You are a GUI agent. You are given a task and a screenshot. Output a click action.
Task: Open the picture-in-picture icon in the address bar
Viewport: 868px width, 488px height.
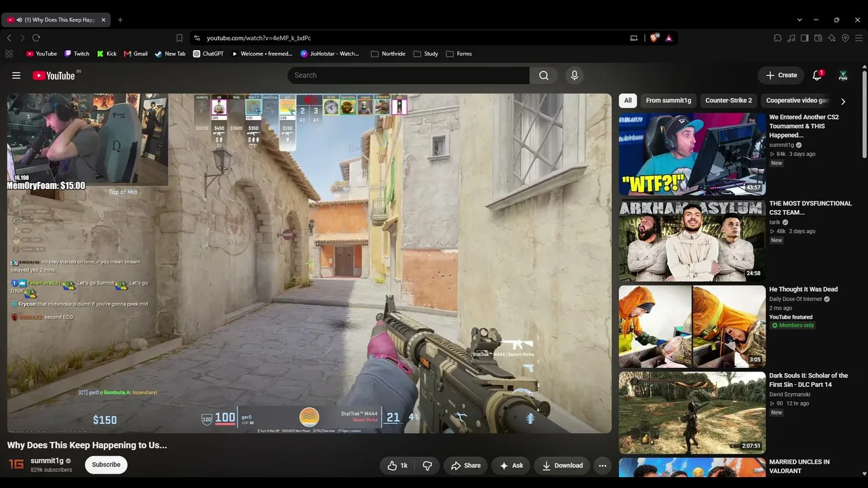click(x=634, y=38)
